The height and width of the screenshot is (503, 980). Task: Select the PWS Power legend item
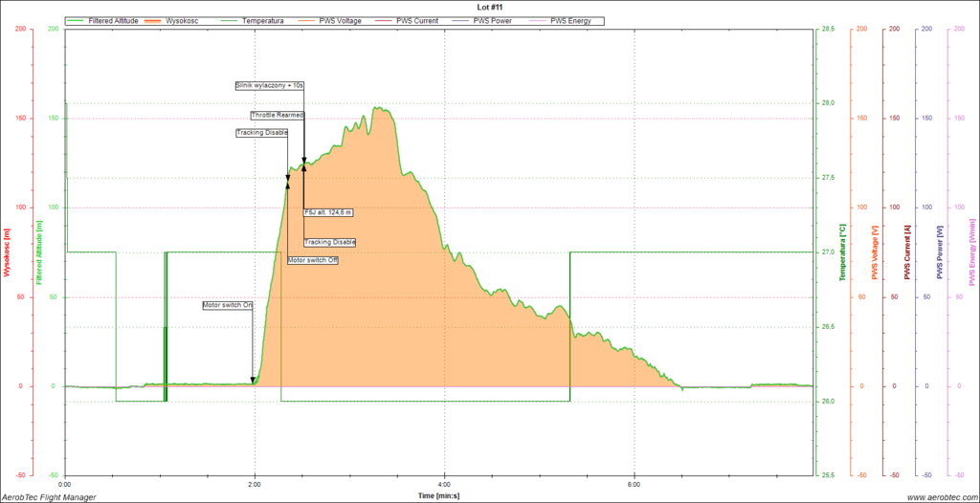pyautogui.click(x=492, y=20)
